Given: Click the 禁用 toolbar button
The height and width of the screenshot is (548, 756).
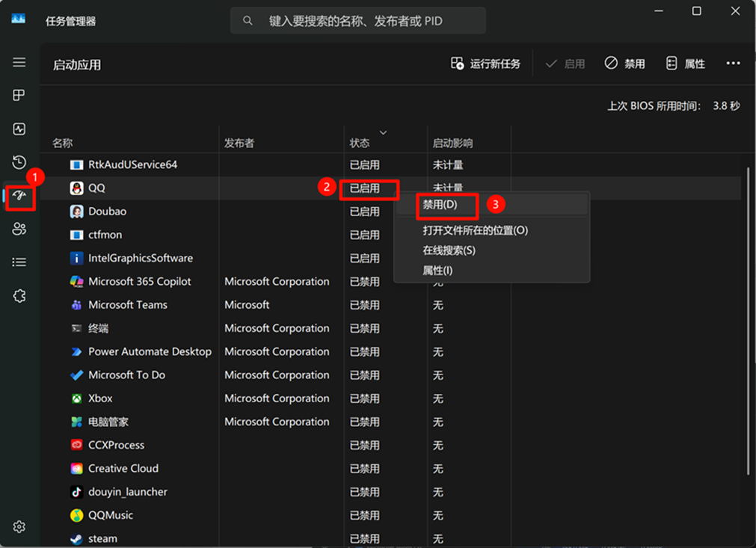Looking at the screenshot, I should 624,64.
